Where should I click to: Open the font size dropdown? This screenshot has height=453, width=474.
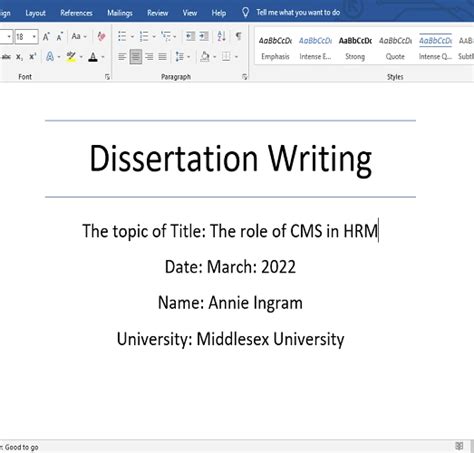click(x=34, y=36)
